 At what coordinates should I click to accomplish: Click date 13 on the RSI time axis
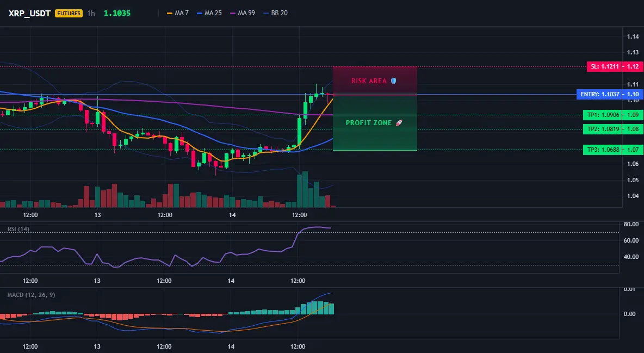pos(97,281)
